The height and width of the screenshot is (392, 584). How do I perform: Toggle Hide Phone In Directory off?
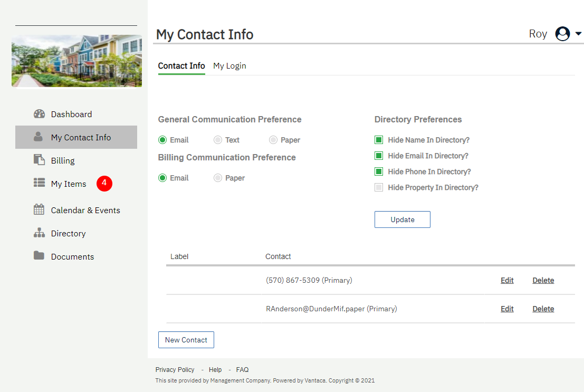378,171
